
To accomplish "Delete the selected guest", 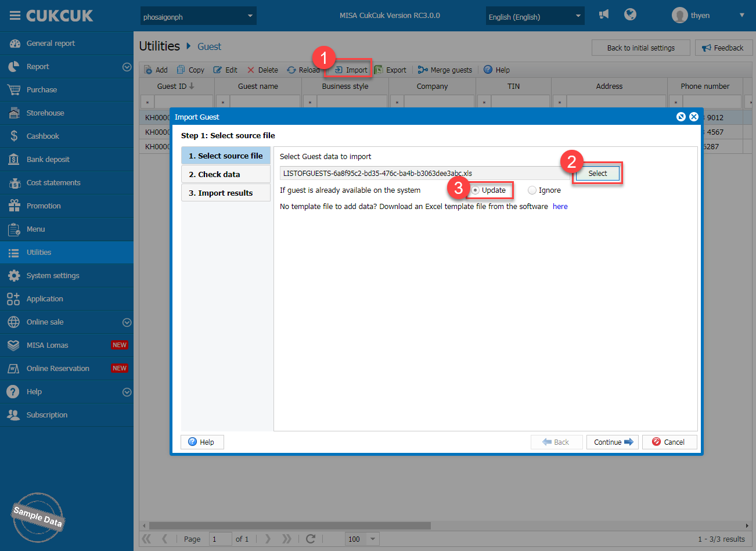I will (262, 70).
